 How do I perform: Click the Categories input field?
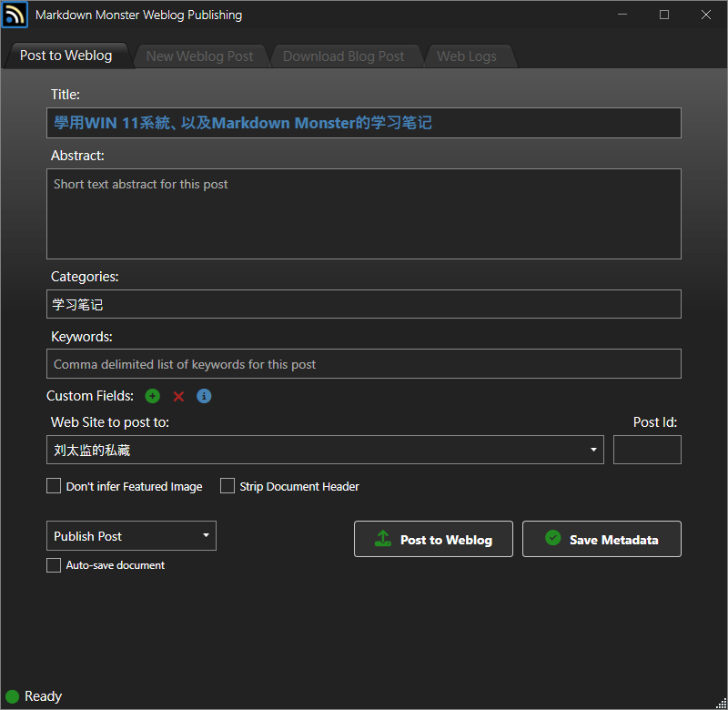[x=364, y=304]
